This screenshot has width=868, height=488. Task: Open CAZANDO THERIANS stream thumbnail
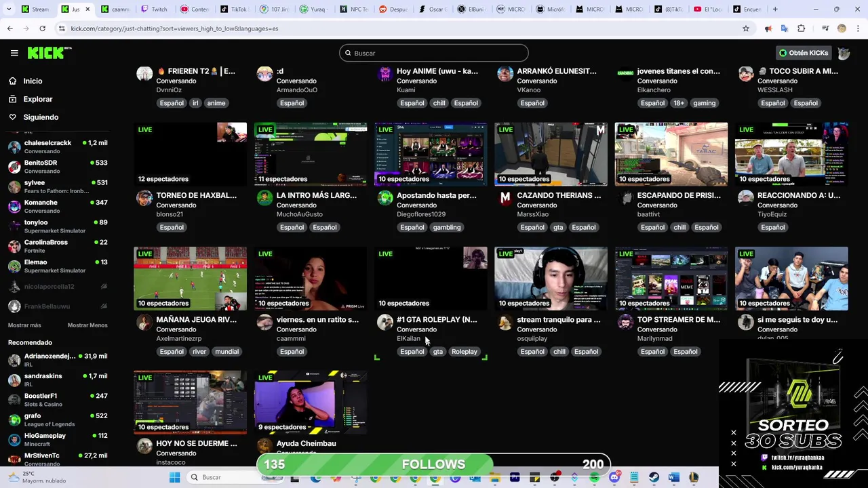point(551,154)
